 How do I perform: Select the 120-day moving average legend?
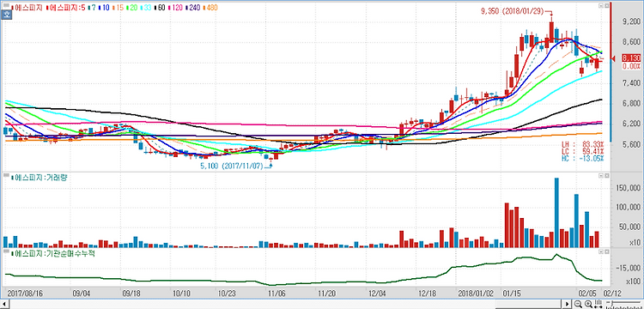click(x=175, y=8)
